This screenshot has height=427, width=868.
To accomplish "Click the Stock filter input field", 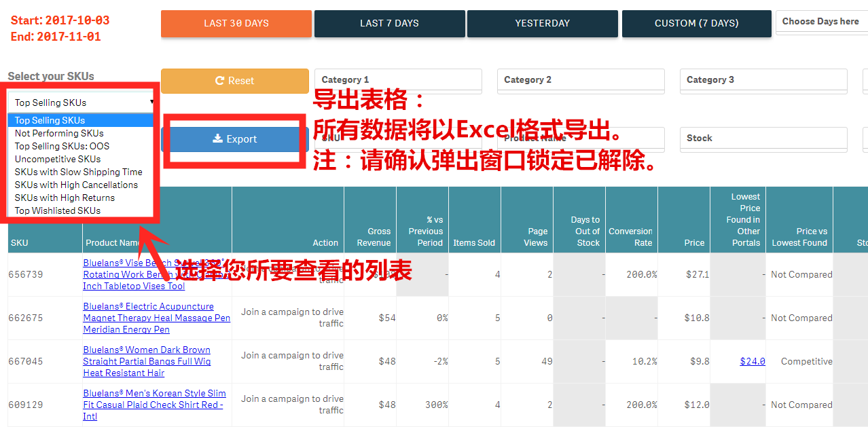I will pyautogui.click(x=763, y=139).
